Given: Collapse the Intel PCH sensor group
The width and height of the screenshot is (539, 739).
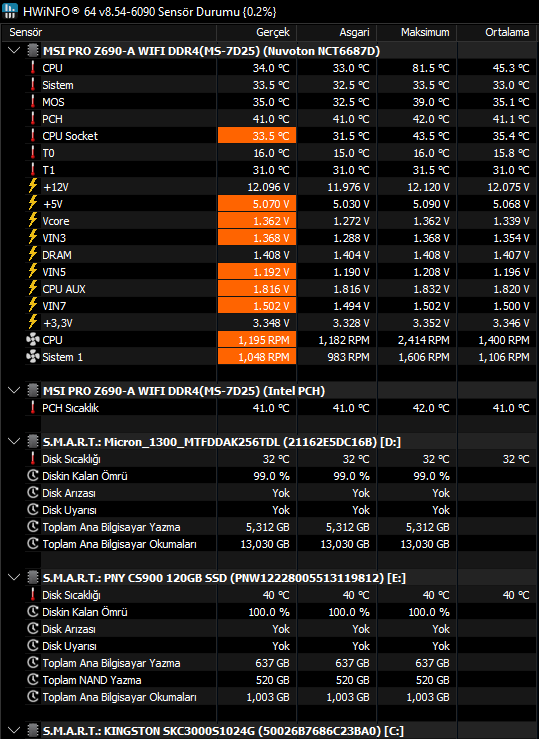Looking at the screenshot, I should 15,390.
